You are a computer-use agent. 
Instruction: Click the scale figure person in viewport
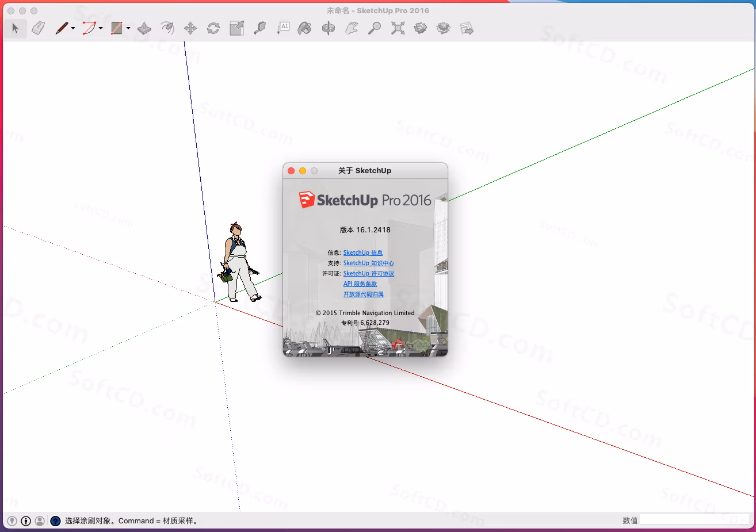[x=238, y=262]
